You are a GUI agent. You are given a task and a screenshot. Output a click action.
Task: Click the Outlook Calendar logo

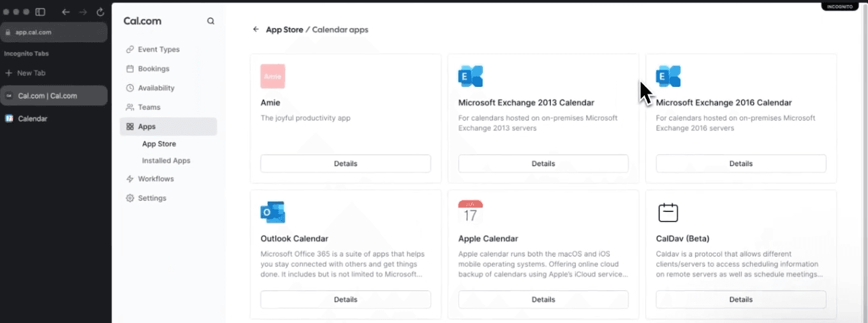(x=273, y=212)
